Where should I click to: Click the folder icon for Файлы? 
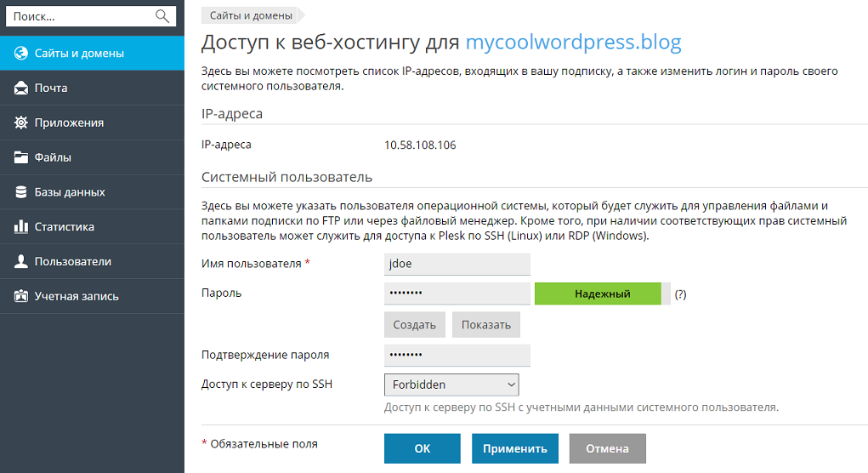pyautogui.click(x=21, y=158)
